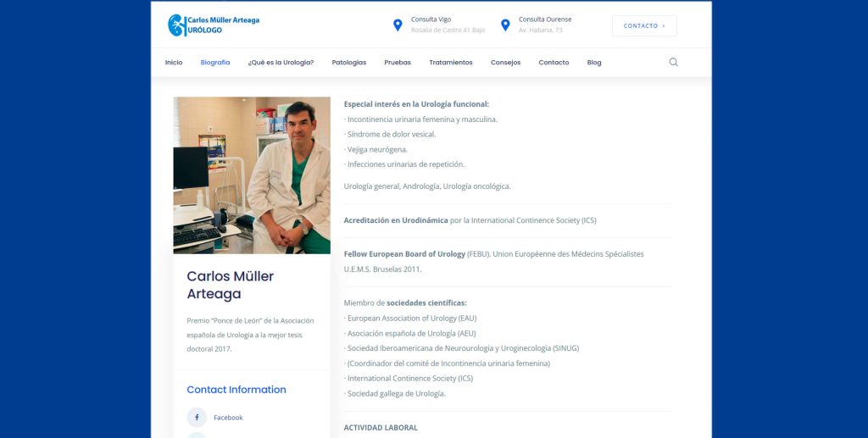Expand the Patologías menu
Image resolution: width=868 pixels, height=438 pixels.
[x=349, y=63]
